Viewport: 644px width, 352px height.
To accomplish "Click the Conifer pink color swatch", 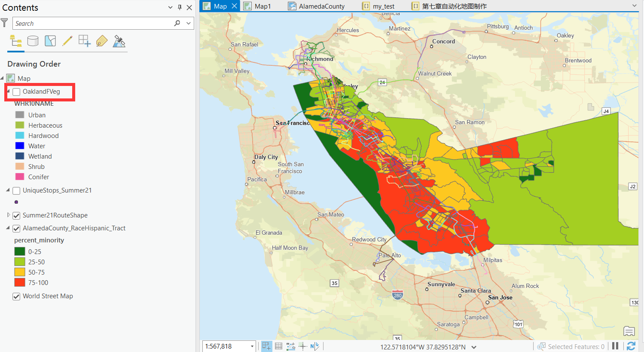I will 20,177.
